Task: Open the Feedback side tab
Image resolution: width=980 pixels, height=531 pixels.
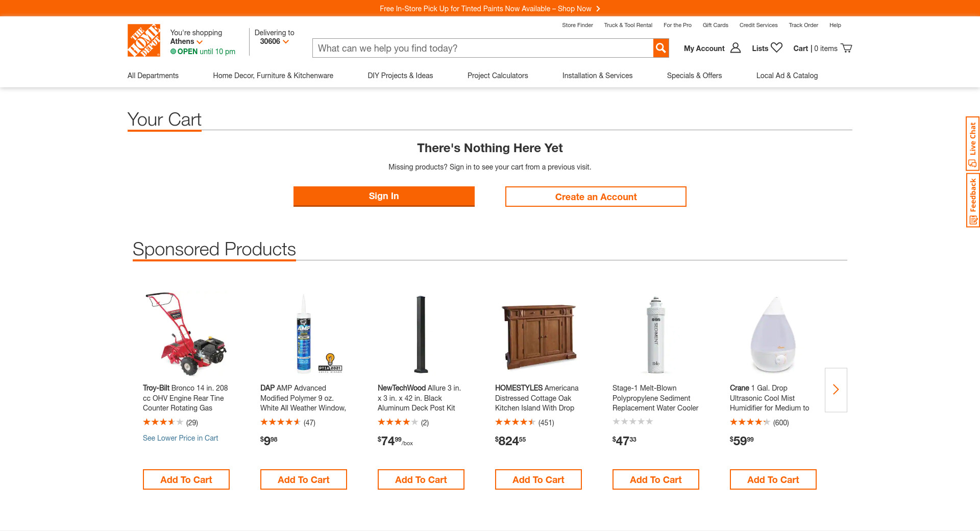Action: pos(972,200)
